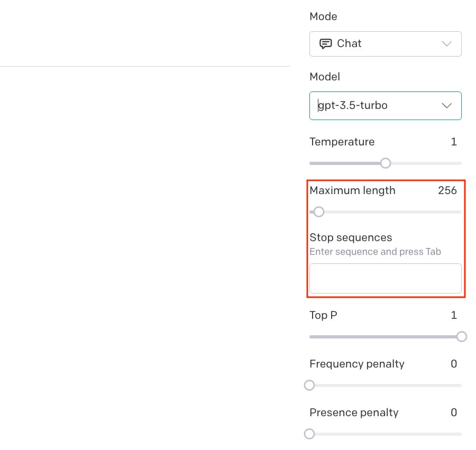Focus the Stop sequences input box

tap(385, 279)
